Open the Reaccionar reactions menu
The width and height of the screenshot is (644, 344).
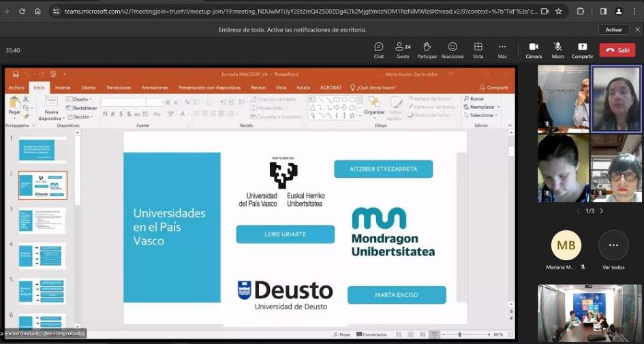[x=453, y=50]
